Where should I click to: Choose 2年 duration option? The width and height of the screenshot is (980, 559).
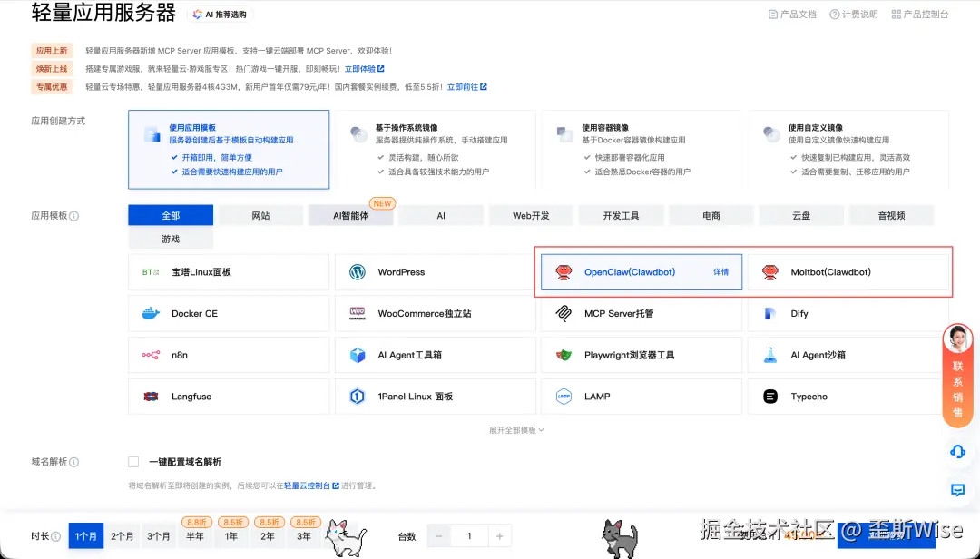click(x=268, y=536)
